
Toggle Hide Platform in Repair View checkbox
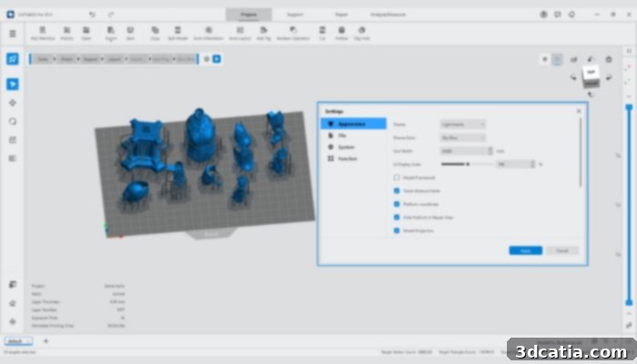point(397,217)
